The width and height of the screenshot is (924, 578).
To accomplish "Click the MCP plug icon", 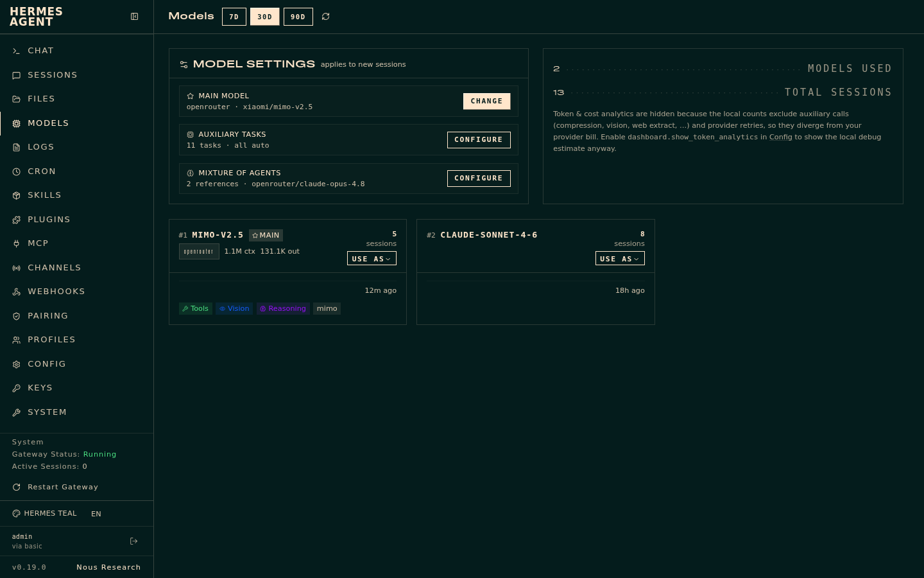I will pyautogui.click(x=17, y=243).
